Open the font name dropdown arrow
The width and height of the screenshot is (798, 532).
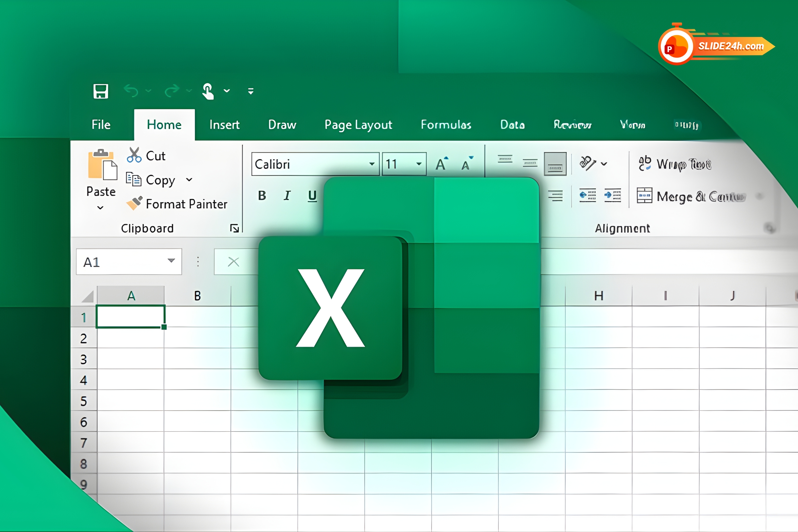pyautogui.click(x=372, y=164)
